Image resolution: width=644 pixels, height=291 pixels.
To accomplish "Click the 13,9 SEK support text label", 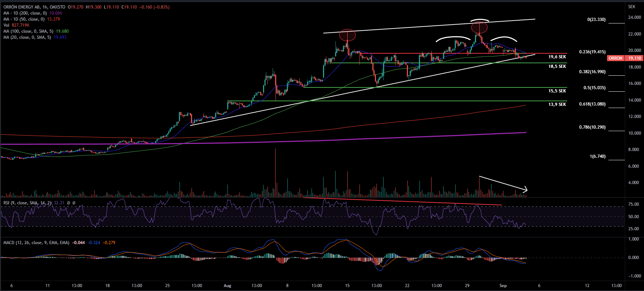I will [x=557, y=104].
